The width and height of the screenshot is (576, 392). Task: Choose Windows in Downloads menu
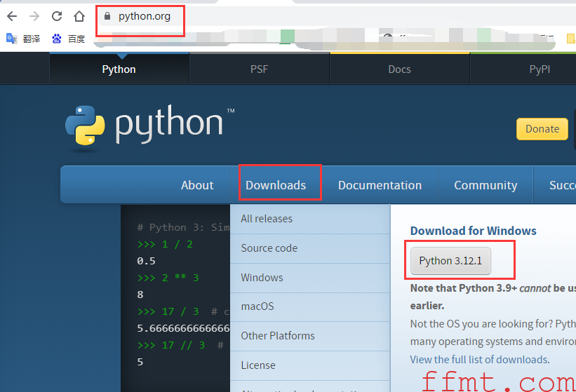[x=310, y=278]
